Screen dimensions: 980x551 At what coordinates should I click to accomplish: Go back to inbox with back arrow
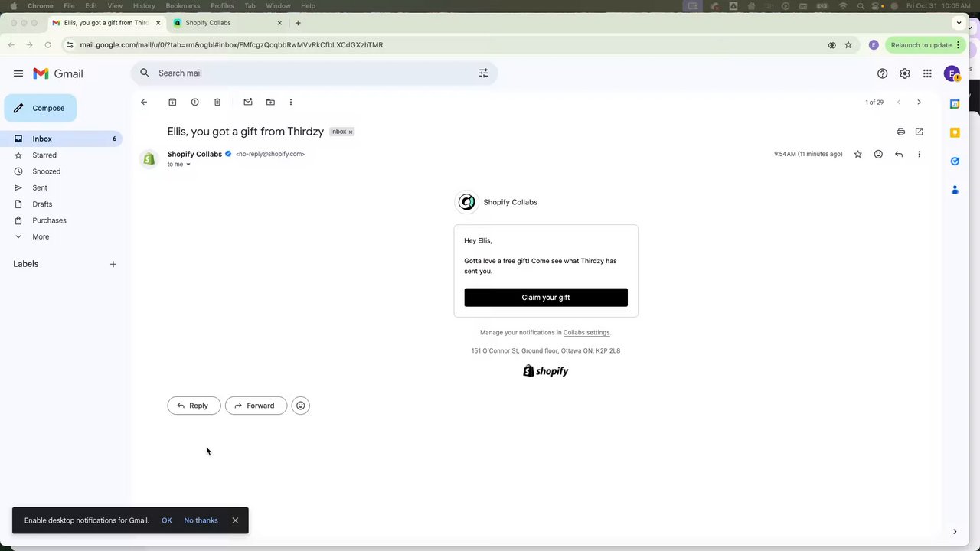pyautogui.click(x=144, y=102)
